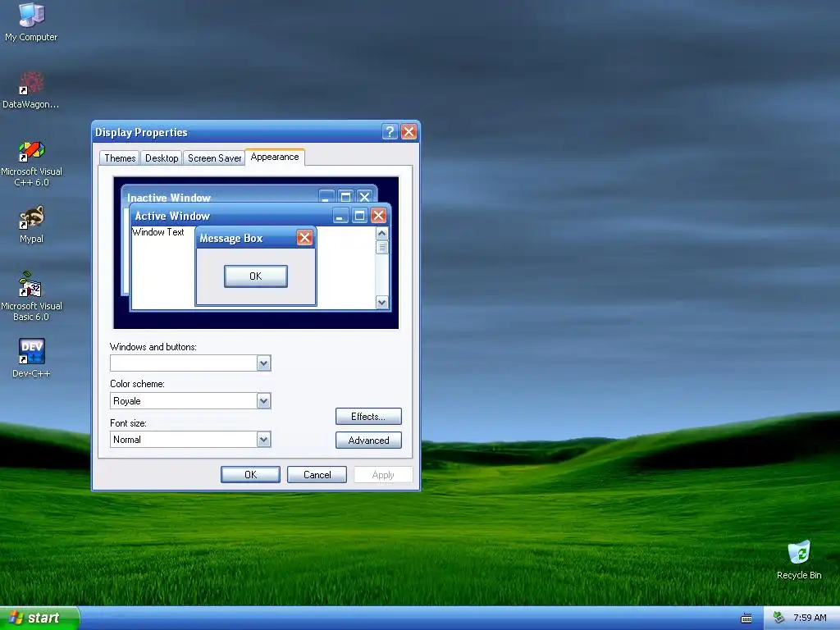
Task: Click the Display Properties help question button
Action: coord(390,132)
